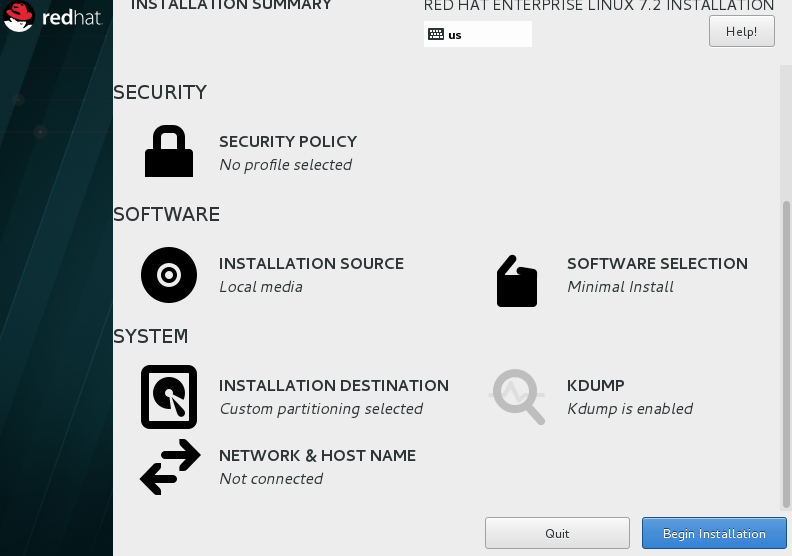Click 'Minimal Install' status text
This screenshot has height=556, width=792.
[620, 287]
